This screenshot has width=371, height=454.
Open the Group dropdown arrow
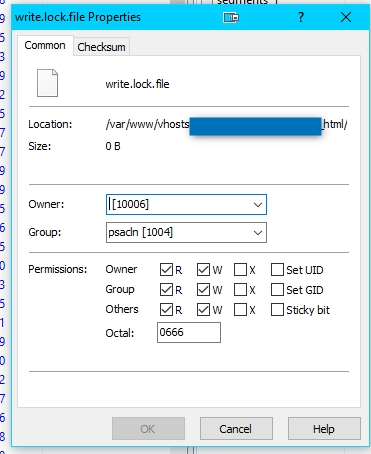click(258, 233)
